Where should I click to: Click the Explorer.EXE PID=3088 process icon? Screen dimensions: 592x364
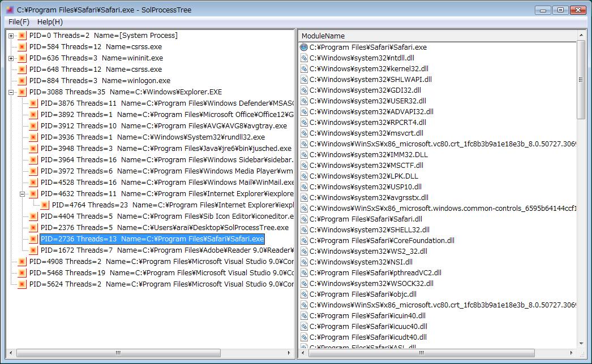(22, 92)
